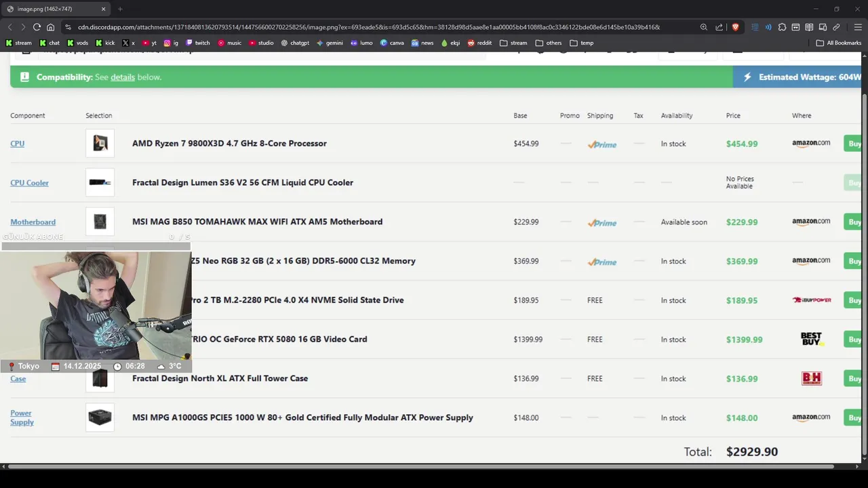Click the MSI power supply product thumbnail

100,418
